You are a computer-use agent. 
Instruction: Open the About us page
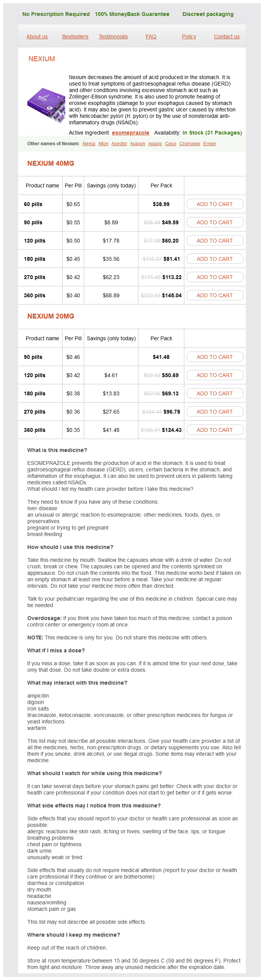click(37, 36)
